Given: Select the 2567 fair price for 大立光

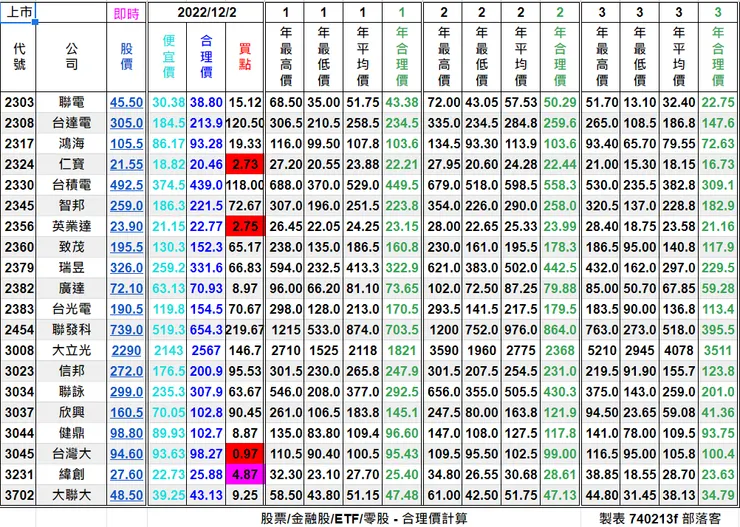Looking at the screenshot, I should (x=206, y=351).
